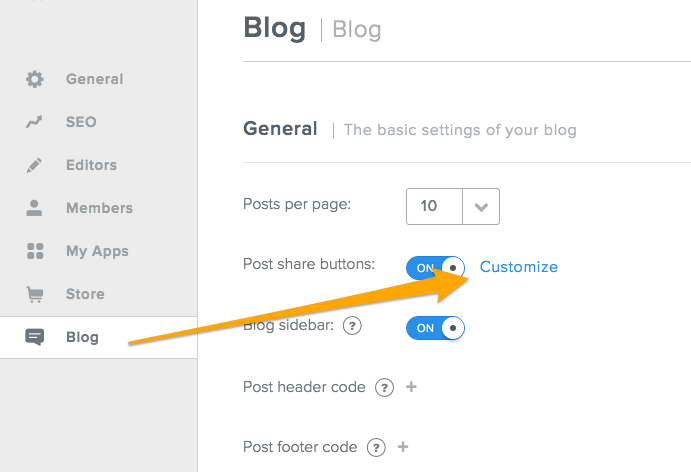Open help for Blog sidebar setting
Viewport: 691px width, 472px height.
click(x=352, y=326)
